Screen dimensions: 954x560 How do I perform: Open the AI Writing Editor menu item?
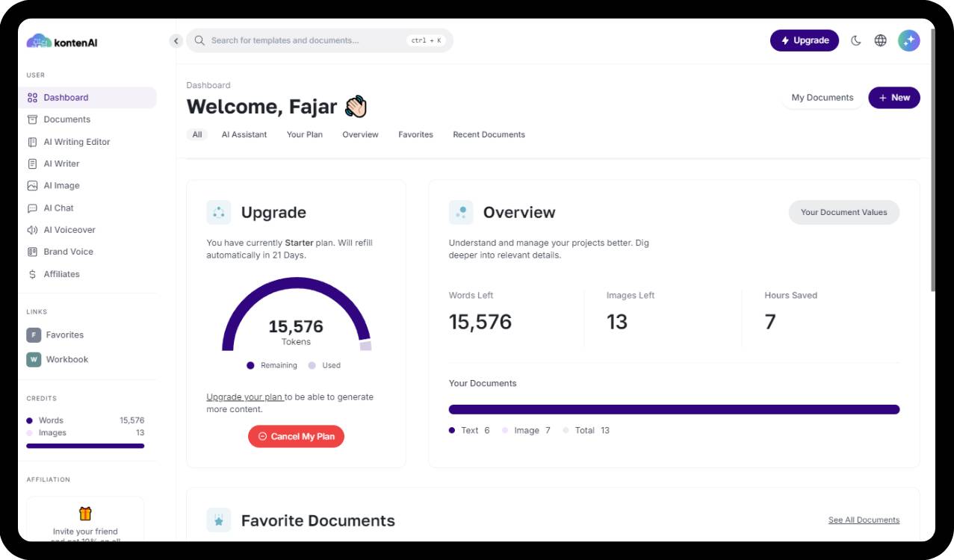tap(87, 142)
